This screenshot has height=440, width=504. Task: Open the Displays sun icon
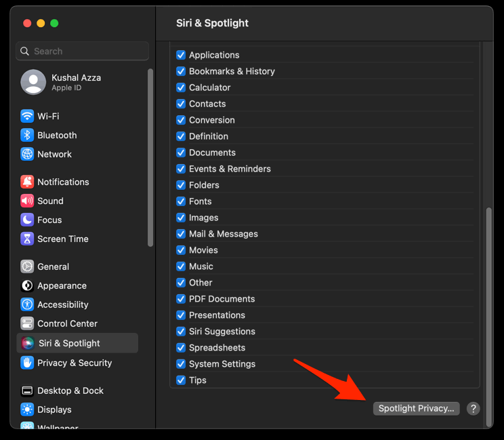tap(27, 409)
